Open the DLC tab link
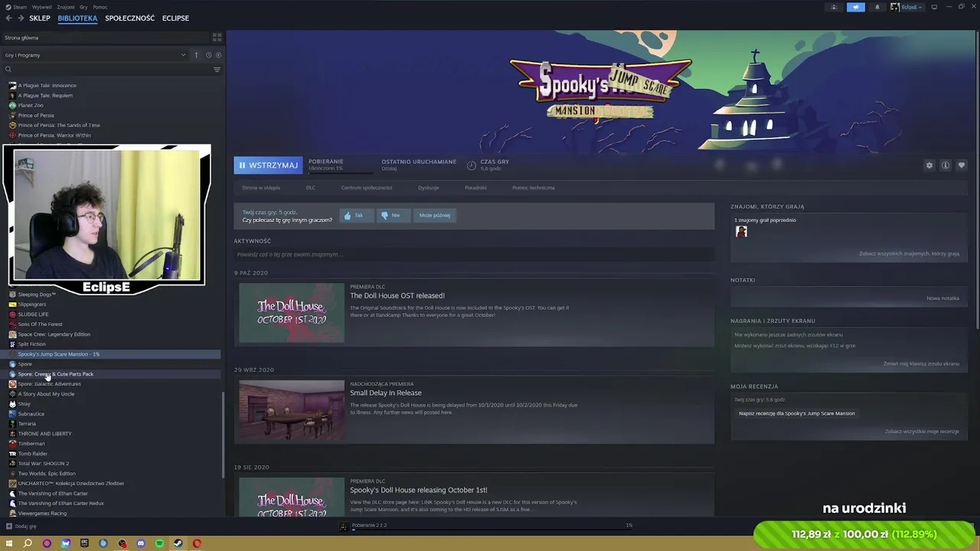The width and height of the screenshot is (980, 551). pos(310,187)
